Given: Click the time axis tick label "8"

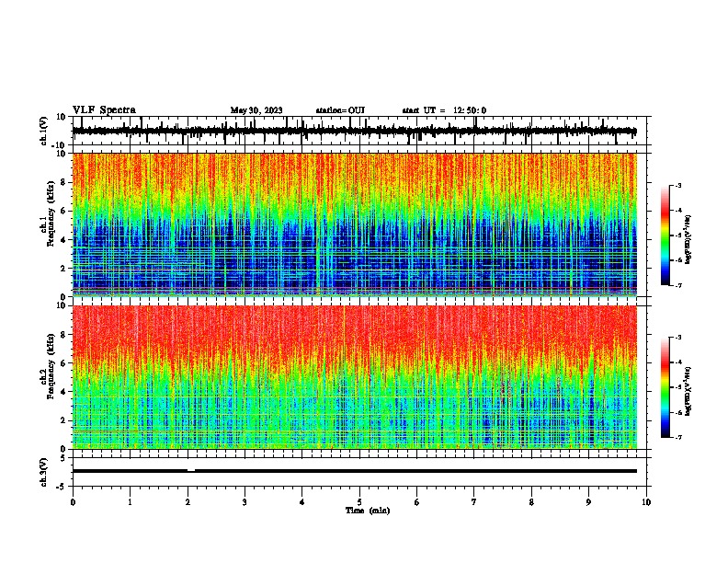Looking at the screenshot, I should (531, 502).
